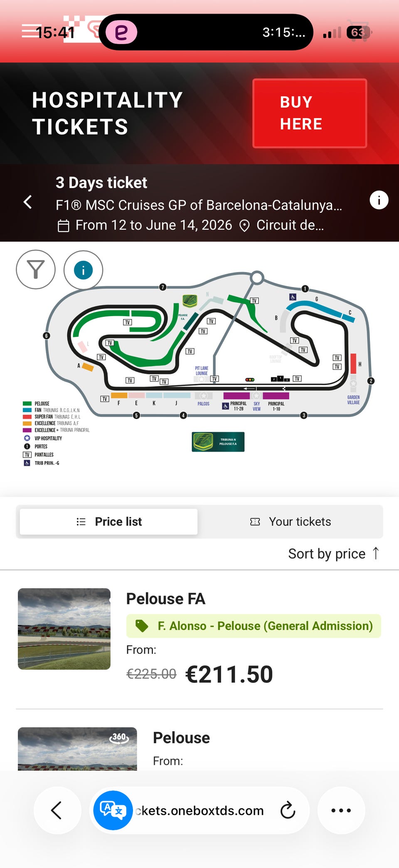
Task: Tap the browser back arrow button
Action: pos(57,810)
